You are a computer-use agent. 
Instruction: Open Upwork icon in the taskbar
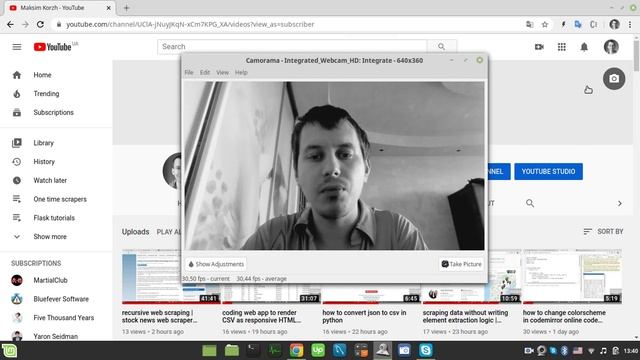tap(318, 351)
